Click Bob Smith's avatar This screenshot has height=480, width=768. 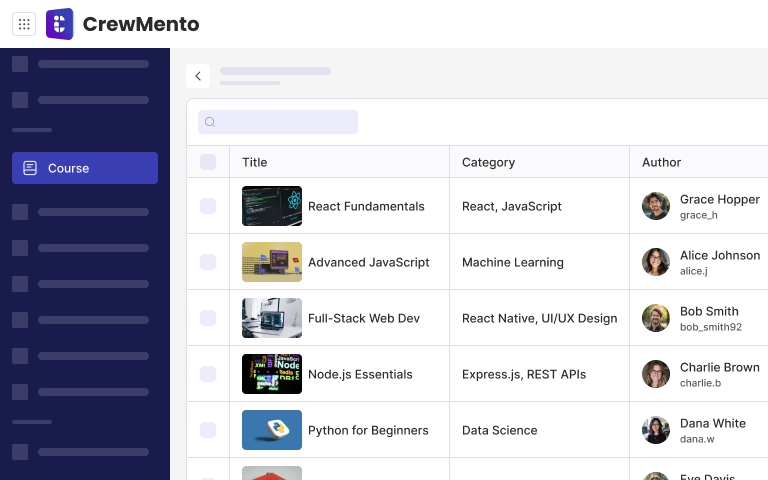click(656, 318)
